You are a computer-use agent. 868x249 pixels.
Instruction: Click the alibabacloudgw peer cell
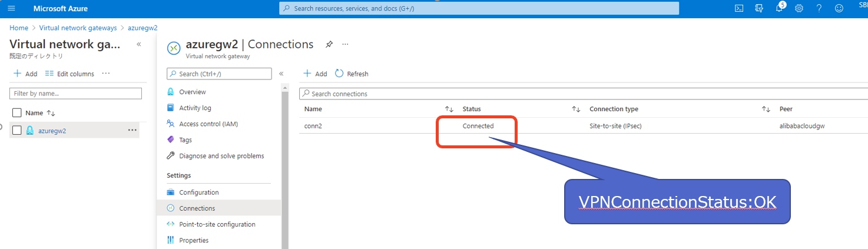tap(802, 126)
